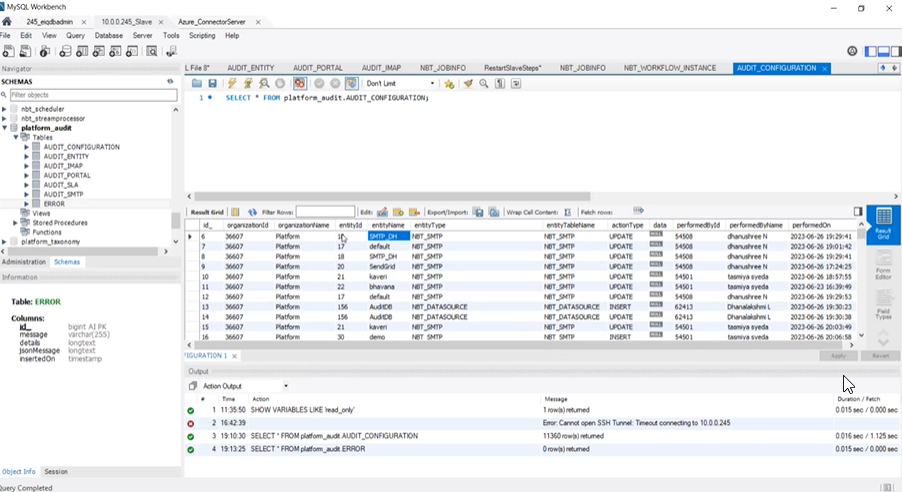Toggle wrap cell content

(x=568, y=212)
